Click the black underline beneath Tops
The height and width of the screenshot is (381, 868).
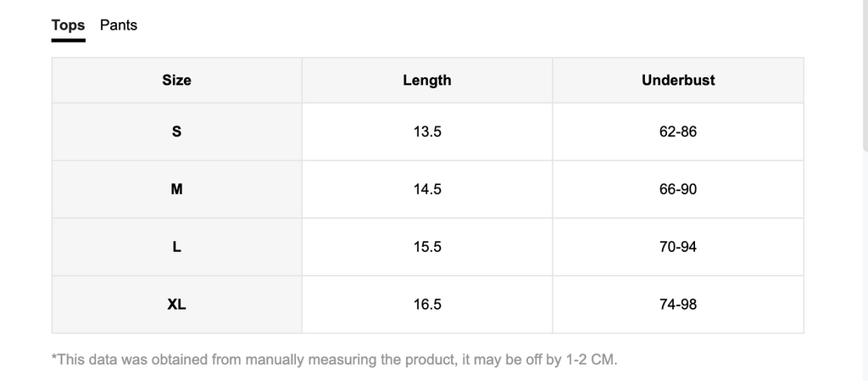pyautogui.click(x=68, y=40)
